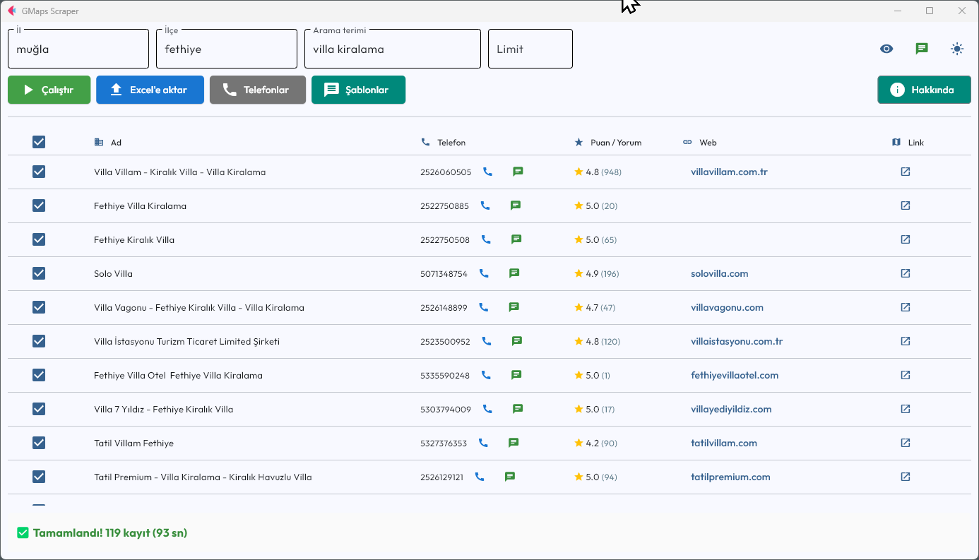
Task: Deselect the Fethiye Villa Kiralama checkbox
Action: coord(39,205)
